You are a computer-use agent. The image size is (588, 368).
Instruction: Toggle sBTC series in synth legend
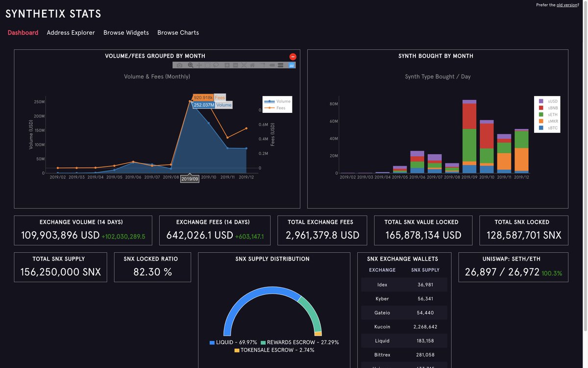pyautogui.click(x=548, y=128)
